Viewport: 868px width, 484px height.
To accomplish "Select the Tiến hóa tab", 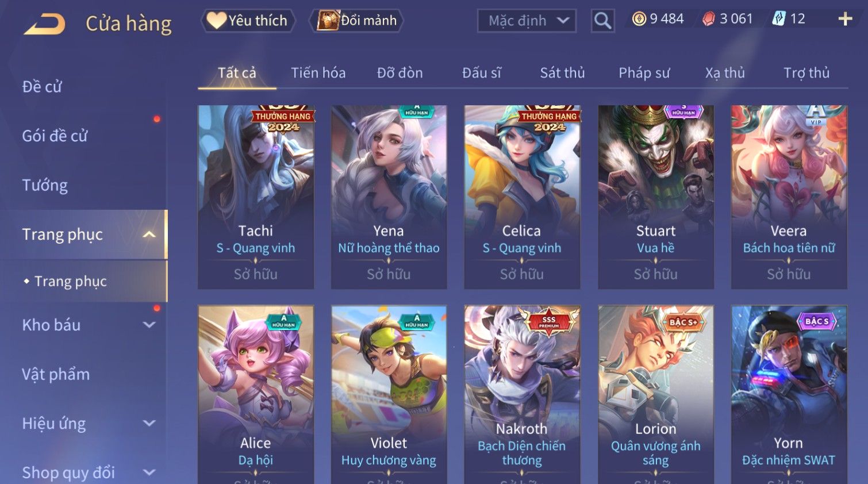I will 318,73.
